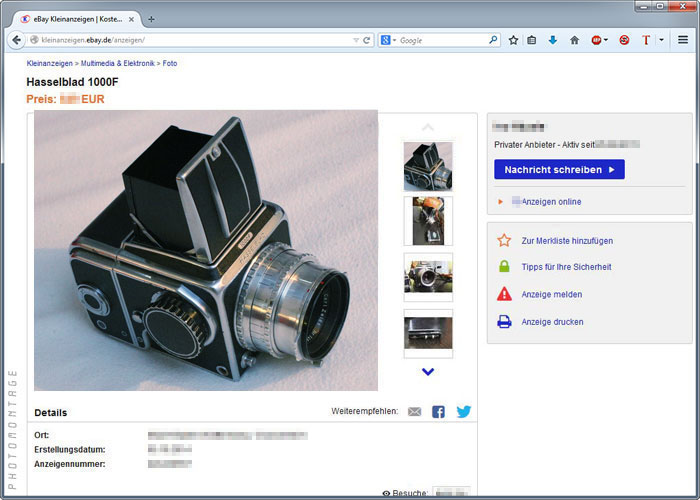Screen dimensions: 700x500
Task: Open the bookmarks list icon
Action: (x=531, y=40)
